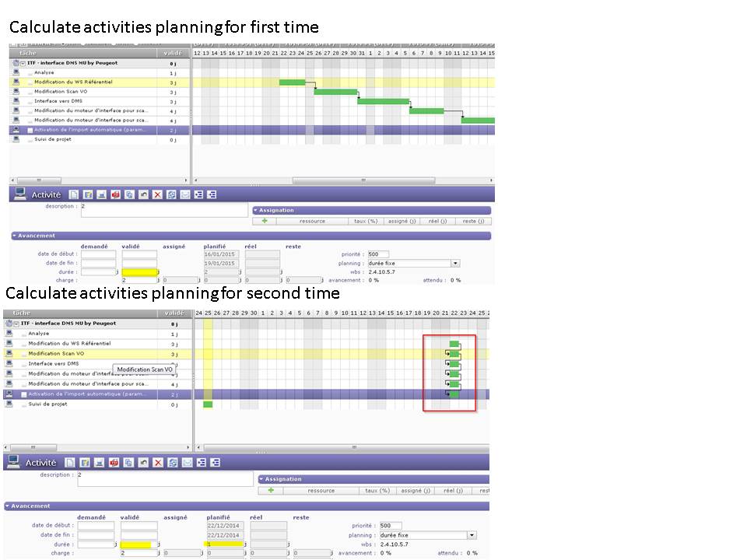Open the planning dropdown showing durée fixe in lower form

point(472,535)
